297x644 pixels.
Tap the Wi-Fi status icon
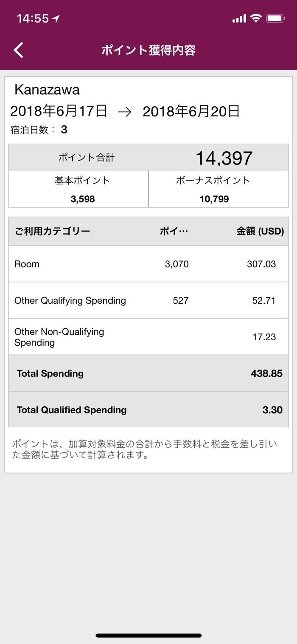tap(255, 18)
